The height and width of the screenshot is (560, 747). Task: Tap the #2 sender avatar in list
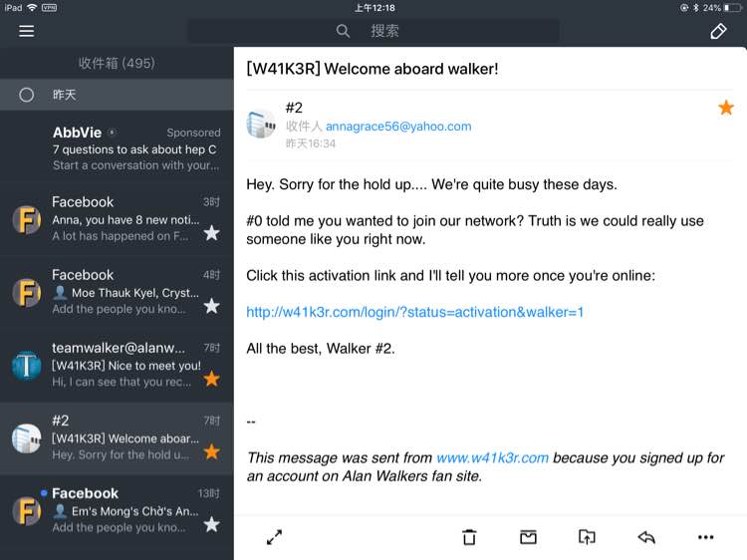[27, 438]
